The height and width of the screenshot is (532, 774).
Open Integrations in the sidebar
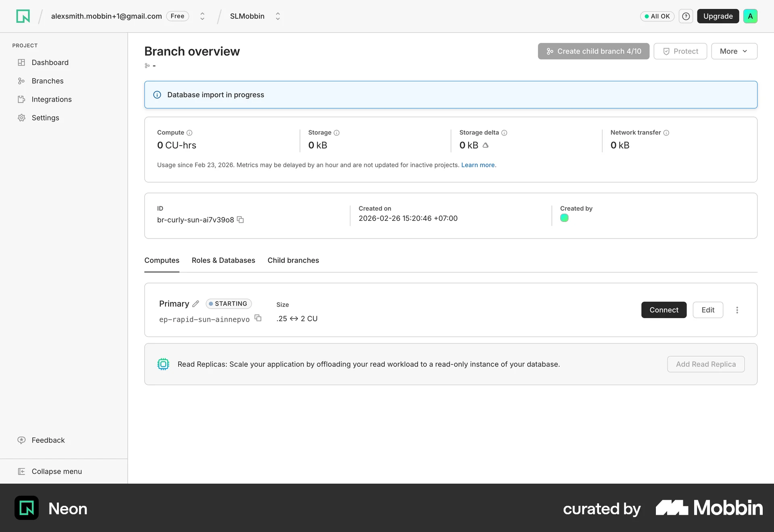click(x=52, y=100)
